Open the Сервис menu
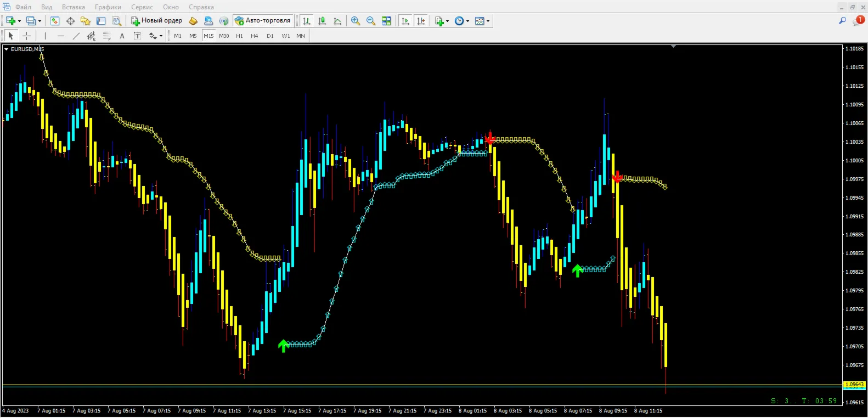Image resolution: width=868 pixels, height=418 pixels. pyautogui.click(x=142, y=7)
